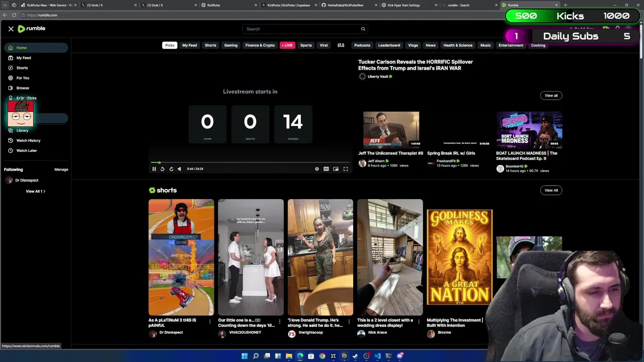
Task: Open Steam from the taskbar
Action: click(355, 356)
